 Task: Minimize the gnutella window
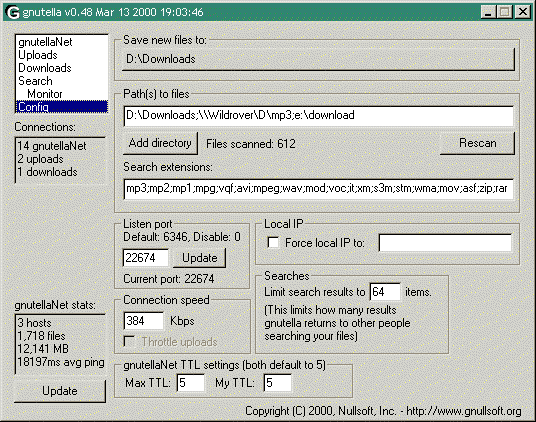coord(488,12)
